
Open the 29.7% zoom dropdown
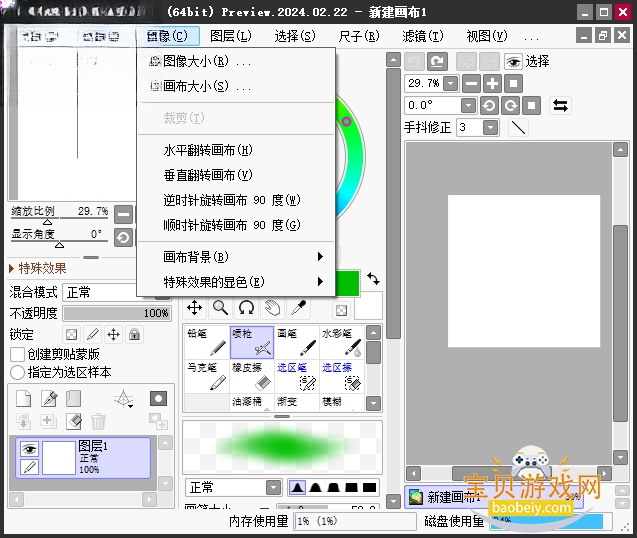coord(450,84)
